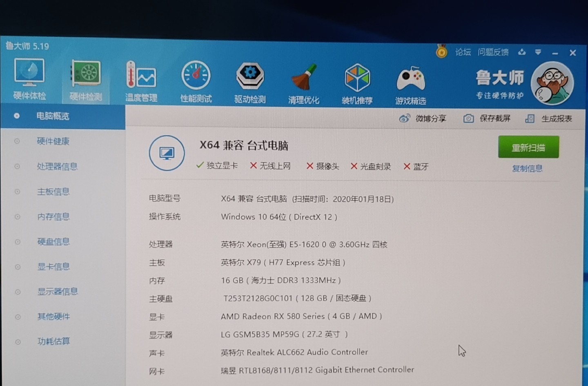Click the medal achievement icon near 论坛
Viewport: 588px width, 386px height.
point(441,51)
